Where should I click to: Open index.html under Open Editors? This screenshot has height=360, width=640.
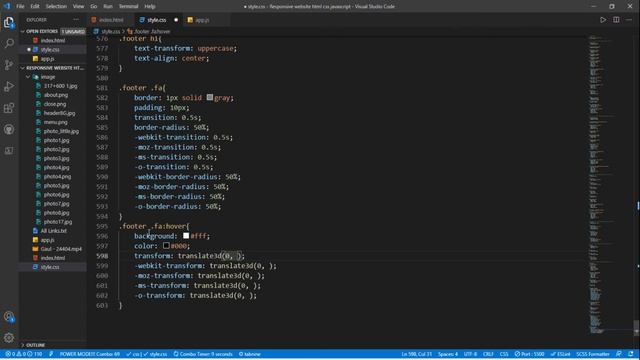click(x=53, y=40)
